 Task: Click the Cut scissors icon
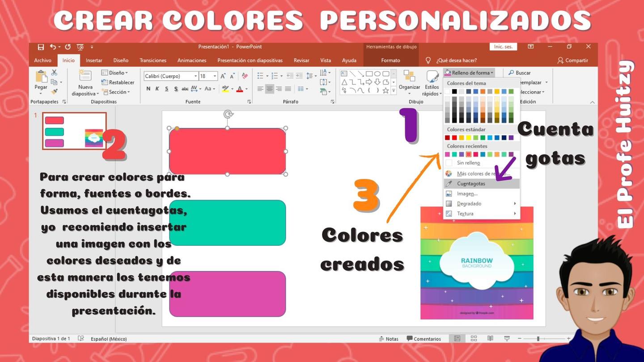54,73
